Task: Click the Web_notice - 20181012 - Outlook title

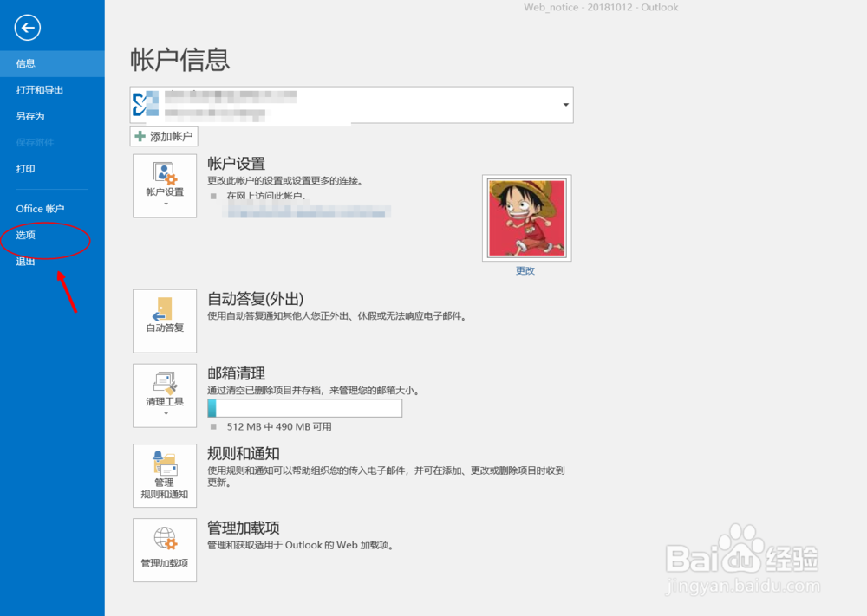Action: 601,7
